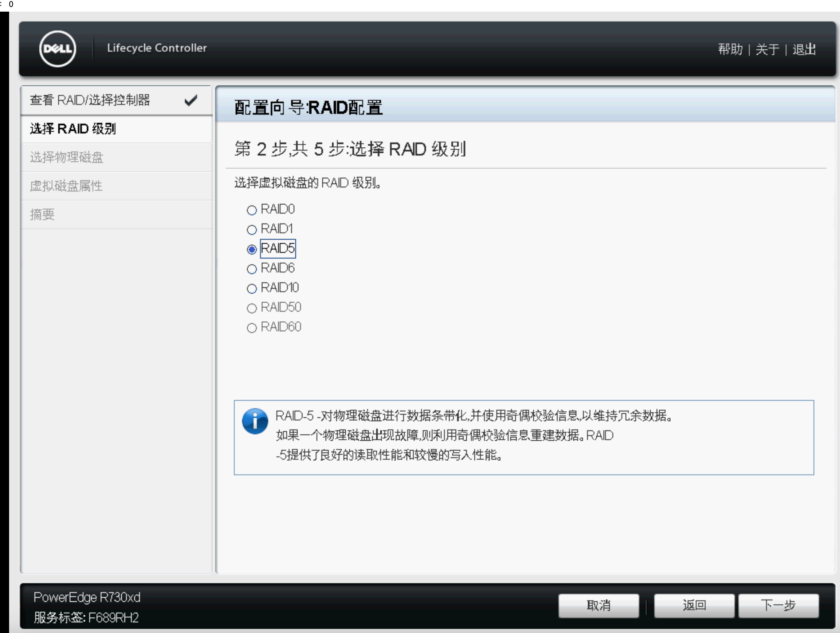Select the RAID6 radio button
840x633 pixels.
coord(252,269)
